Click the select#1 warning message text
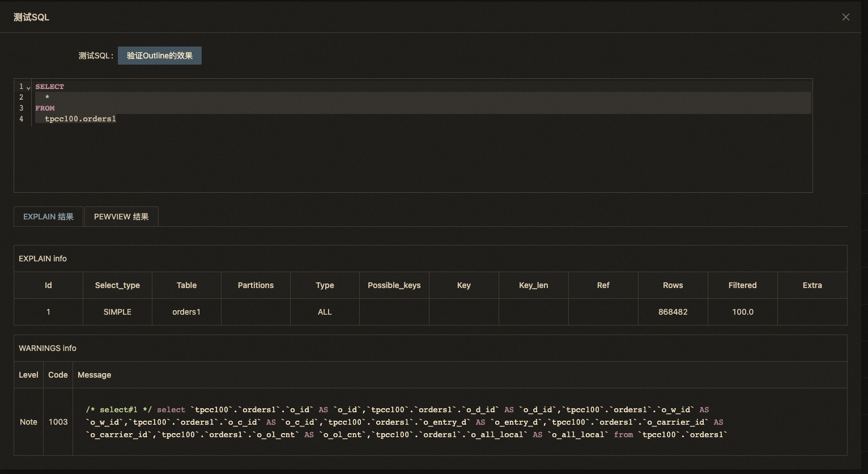 tap(406, 422)
